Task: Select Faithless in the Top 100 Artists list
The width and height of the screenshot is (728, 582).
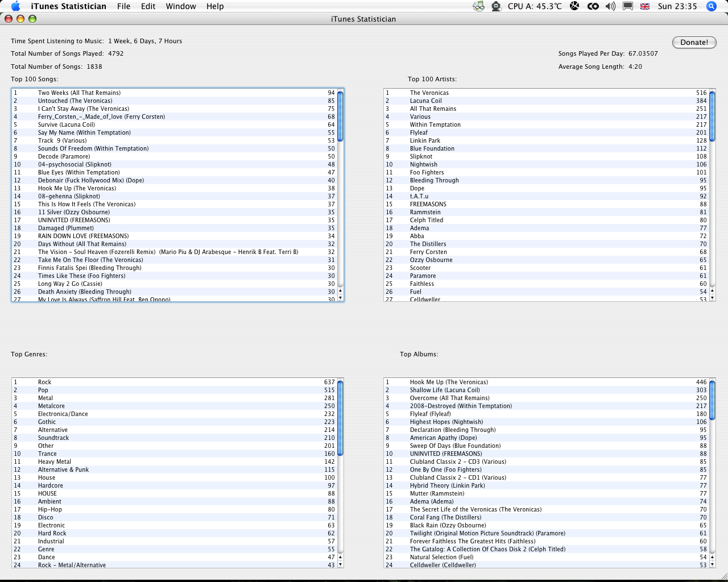Action: [x=547, y=284]
